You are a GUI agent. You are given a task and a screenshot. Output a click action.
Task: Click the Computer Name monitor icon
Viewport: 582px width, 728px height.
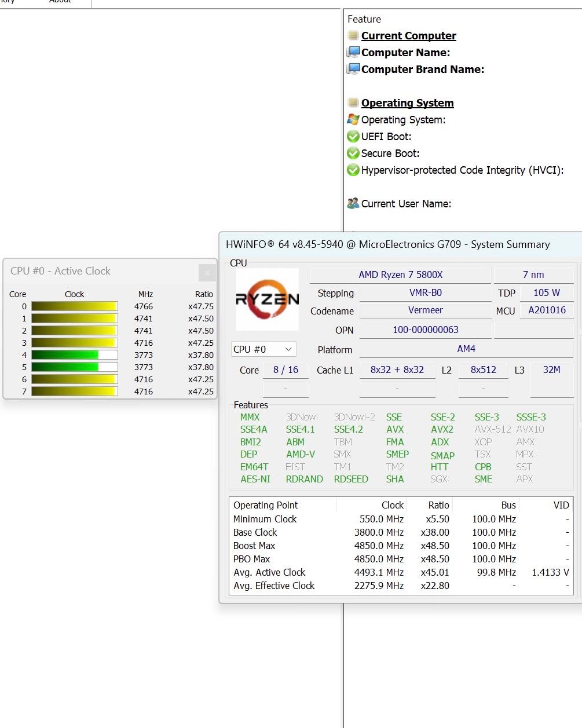pos(353,52)
